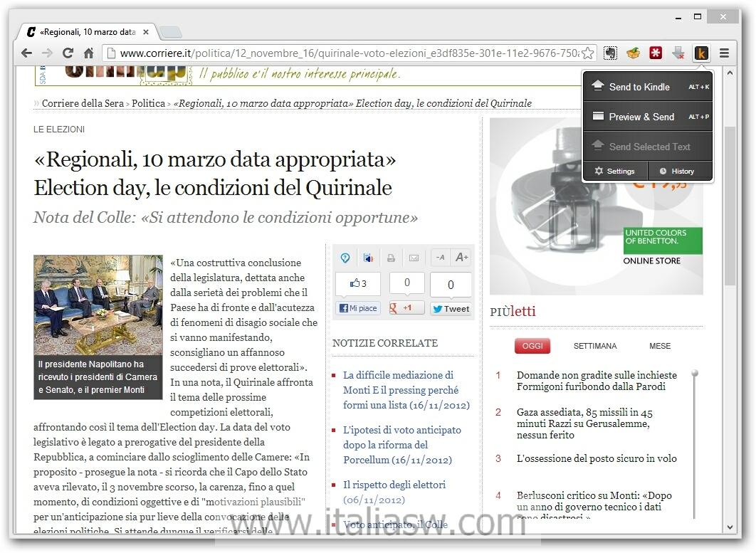Click the 'LE ELEZIONI' section label
Screen dimensions: 756x553
pos(59,130)
